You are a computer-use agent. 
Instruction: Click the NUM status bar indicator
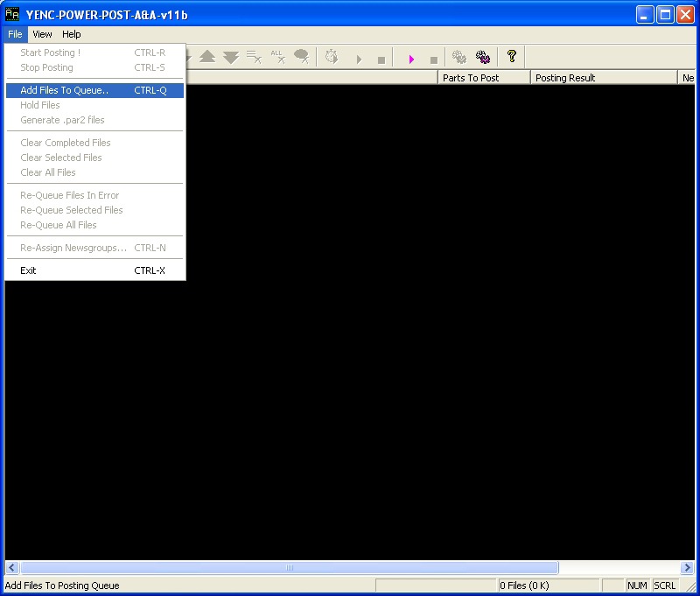(x=637, y=585)
